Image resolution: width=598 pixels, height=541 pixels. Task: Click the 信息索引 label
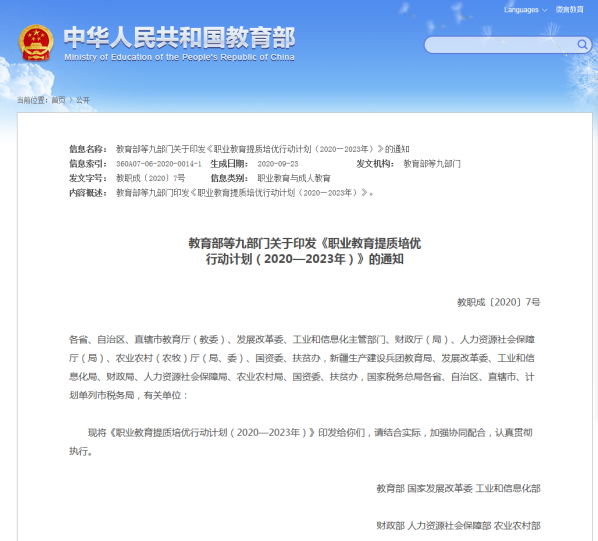click(x=88, y=164)
